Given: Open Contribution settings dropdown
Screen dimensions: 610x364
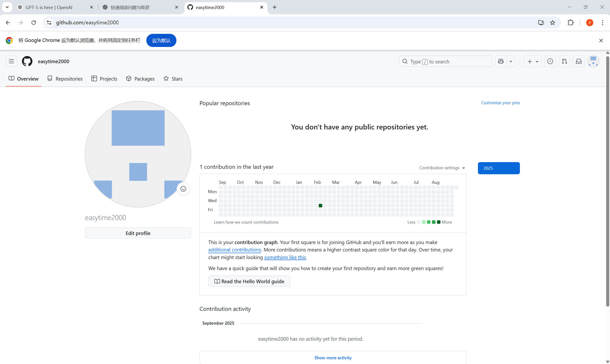Looking at the screenshot, I should pos(442,168).
